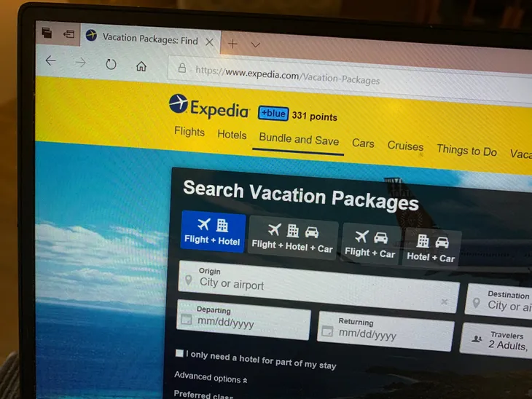
Task: Click the padlock site info icon
Action: coord(182,68)
